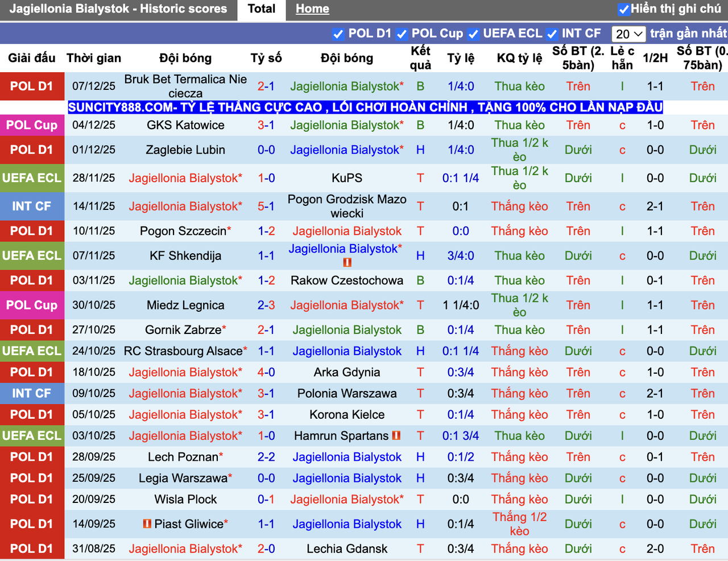The height and width of the screenshot is (561, 728).
Task: Click the 1 1/4:0 odds on Miedz Legnica row
Action: [x=461, y=305]
